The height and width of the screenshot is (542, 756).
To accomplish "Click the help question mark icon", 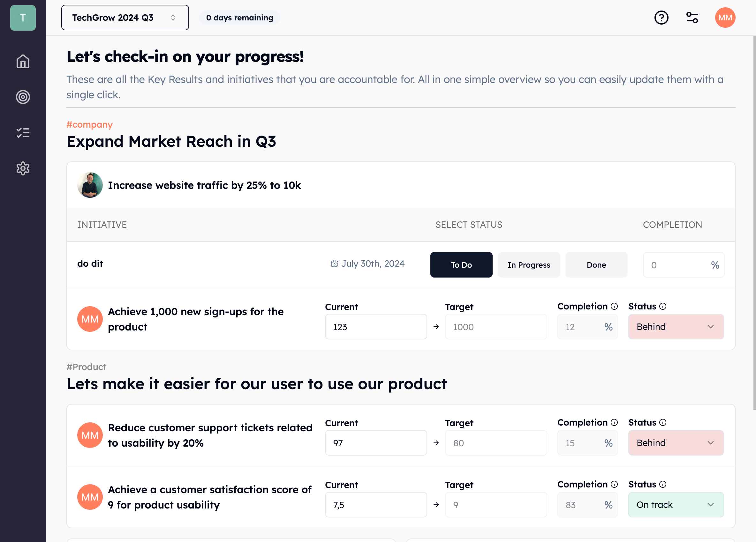I will (x=661, y=18).
